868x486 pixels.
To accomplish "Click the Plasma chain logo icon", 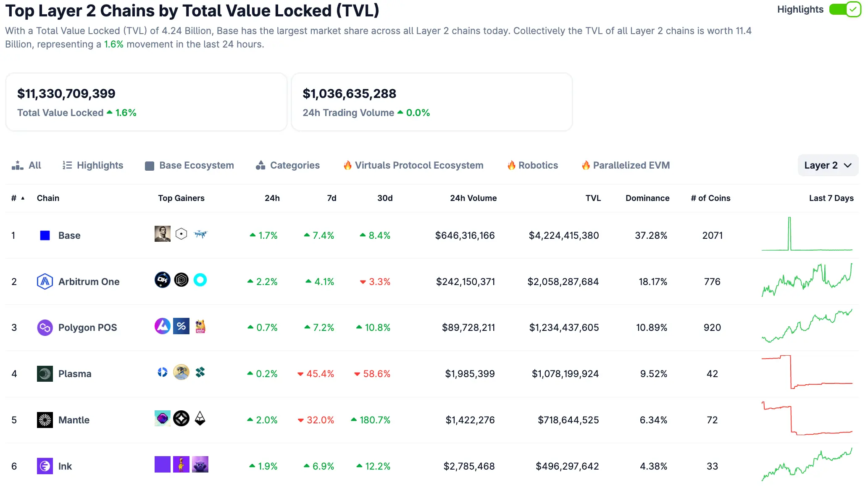I will (x=45, y=374).
